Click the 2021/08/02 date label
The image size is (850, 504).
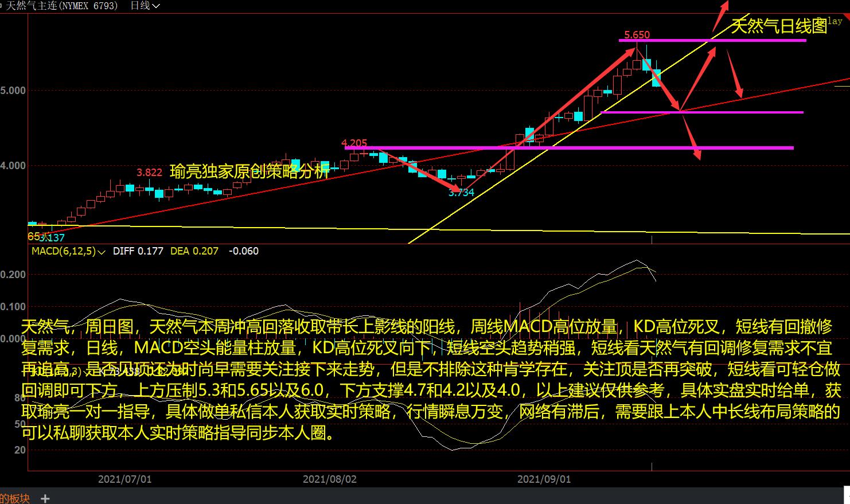point(330,479)
